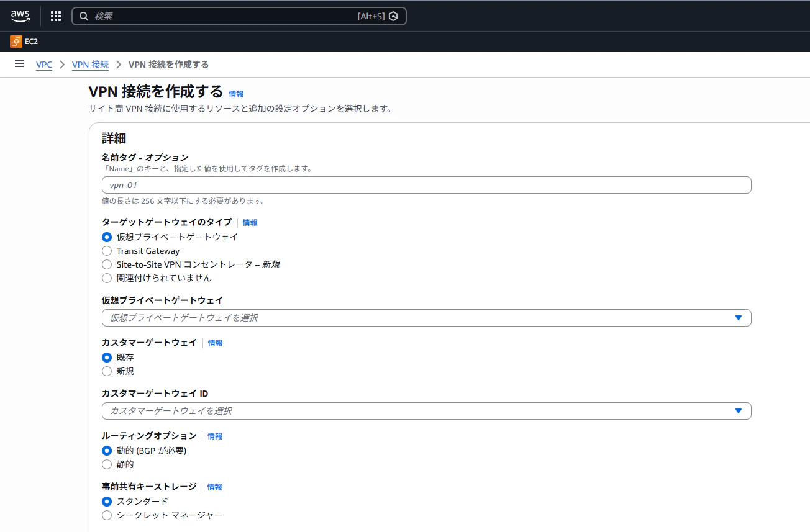Click the 名前タグ input field vpn-01
This screenshot has height=532, width=810.
click(426, 185)
